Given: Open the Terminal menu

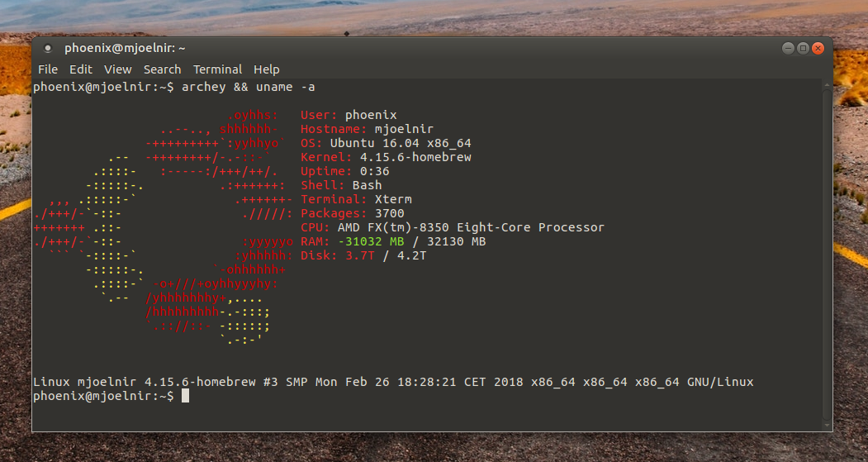Looking at the screenshot, I should click(x=217, y=69).
